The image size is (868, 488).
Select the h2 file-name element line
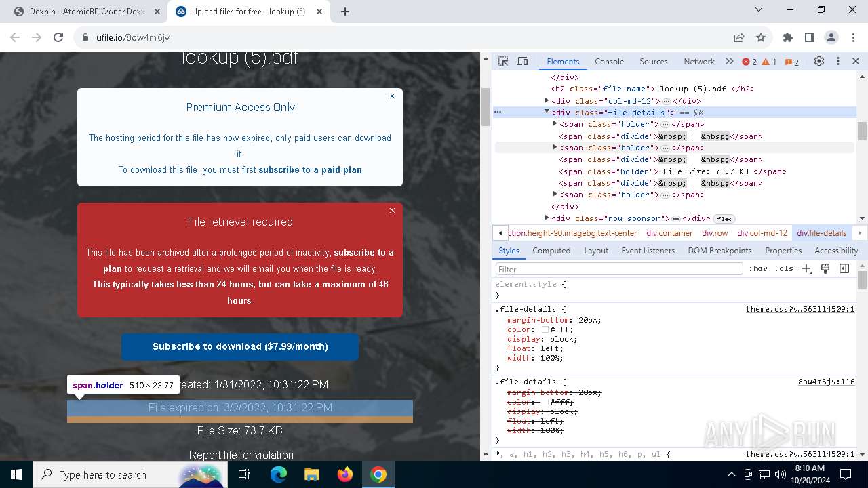coord(652,89)
